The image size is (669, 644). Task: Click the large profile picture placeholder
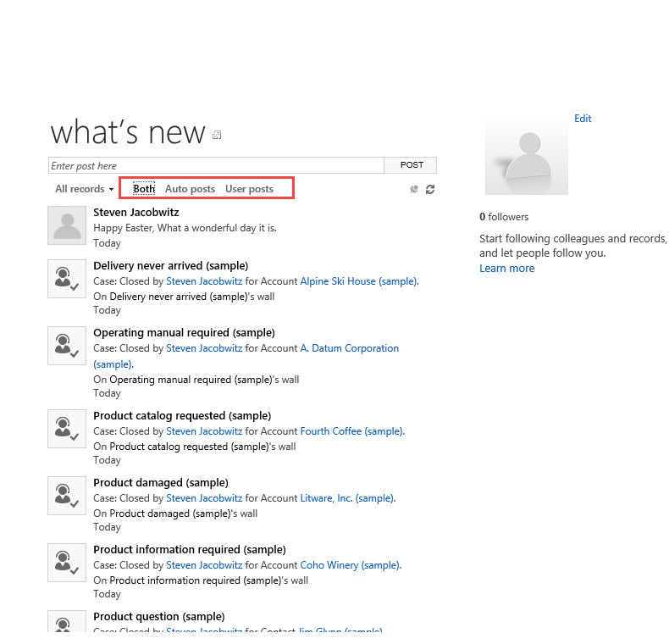pos(526,157)
